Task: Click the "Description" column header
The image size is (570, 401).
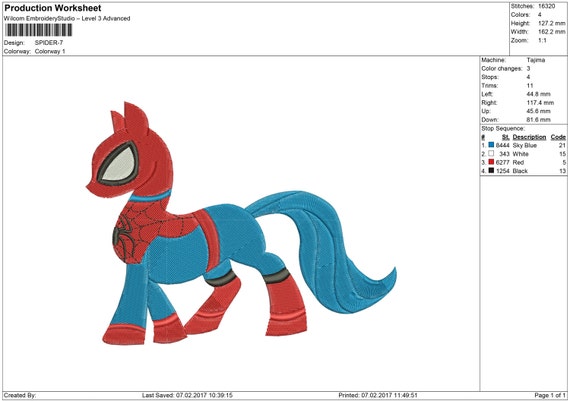Action: [x=529, y=137]
